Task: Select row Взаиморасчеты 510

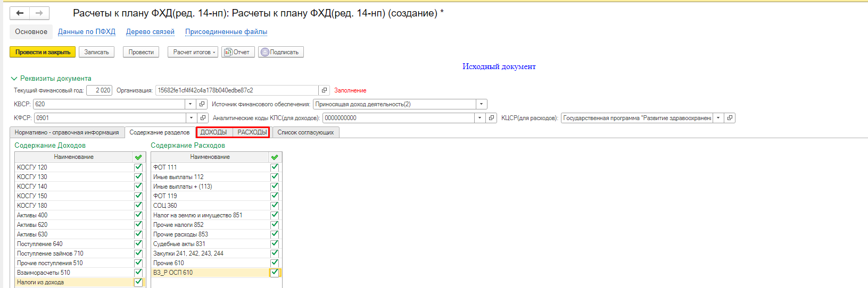Action: pos(80,272)
